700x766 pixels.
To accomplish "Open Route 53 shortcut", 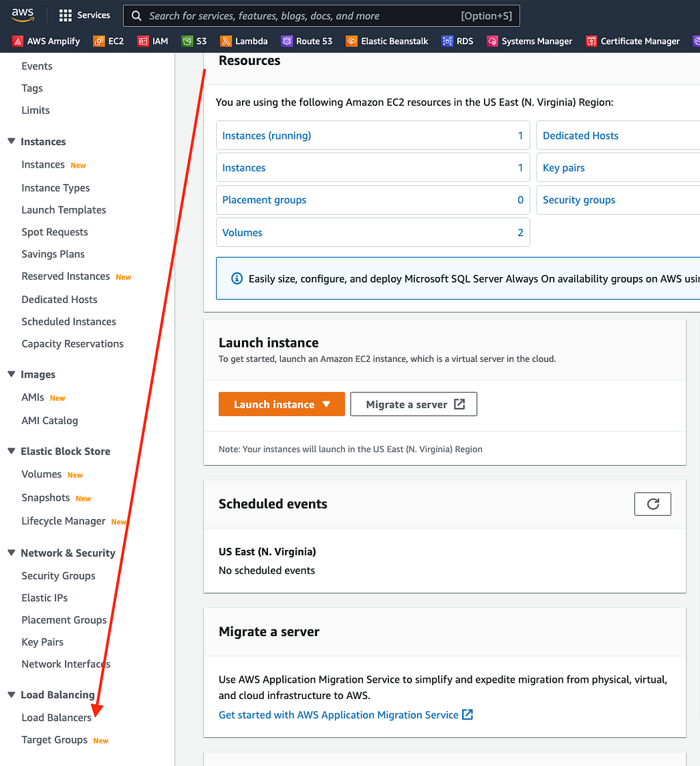I will click(x=306, y=41).
